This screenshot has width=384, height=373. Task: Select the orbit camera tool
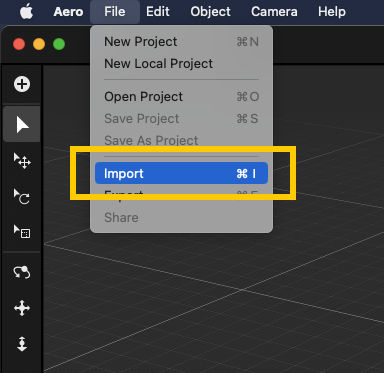pyautogui.click(x=22, y=272)
